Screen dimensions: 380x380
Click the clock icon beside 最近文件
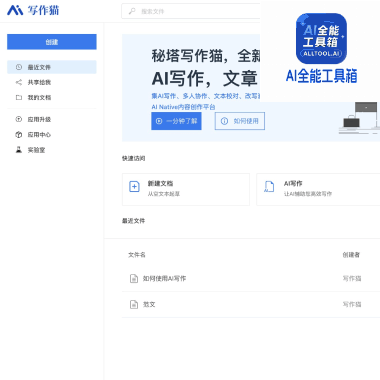[19, 67]
